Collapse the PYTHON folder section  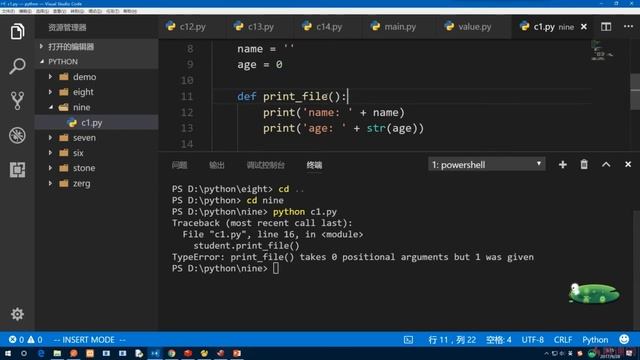tap(97, 62)
